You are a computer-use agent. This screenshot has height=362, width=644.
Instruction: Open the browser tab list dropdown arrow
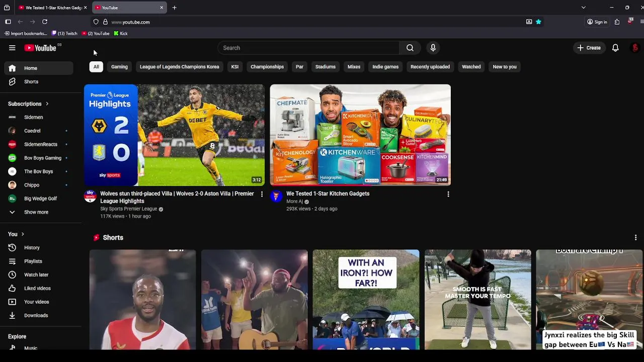click(583, 8)
